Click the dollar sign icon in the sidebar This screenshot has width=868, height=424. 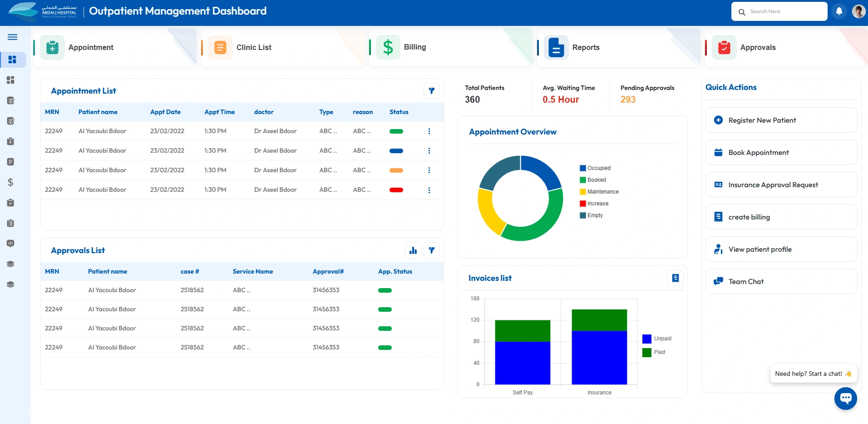pyautogui.click(x=10, y=182)
